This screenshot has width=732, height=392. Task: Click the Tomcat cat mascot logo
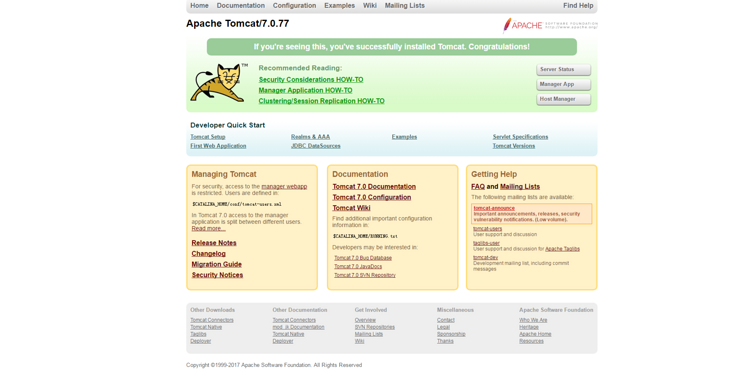(x=218, y=83)
